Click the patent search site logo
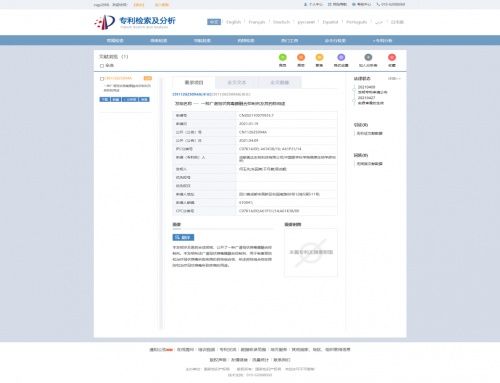 (x=135, y=22)
